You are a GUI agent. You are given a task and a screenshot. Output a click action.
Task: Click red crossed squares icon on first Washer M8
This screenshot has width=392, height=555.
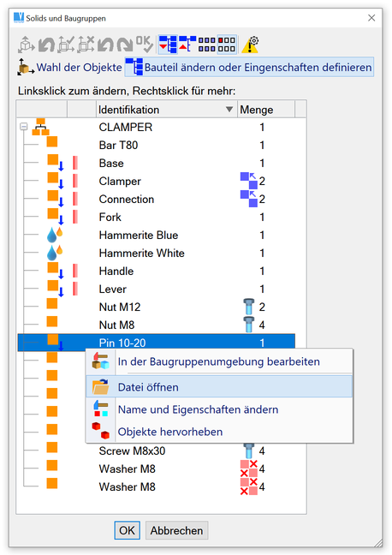(249, 468)
